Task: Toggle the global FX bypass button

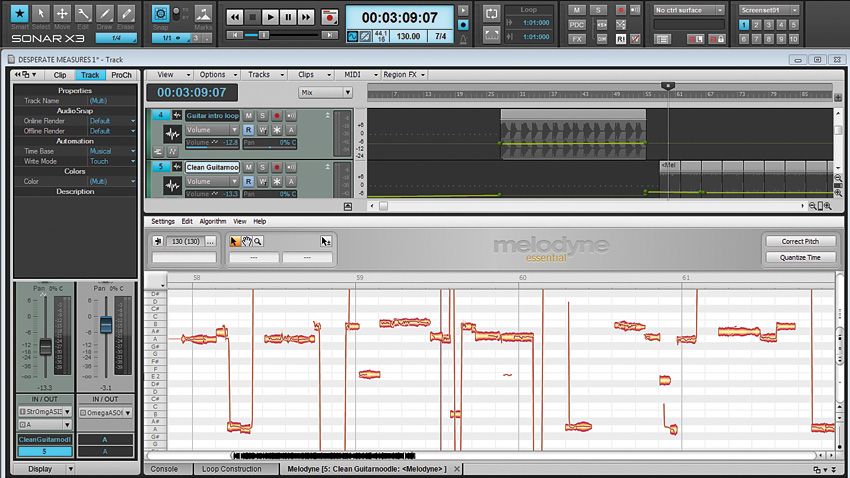Action: pos(576,39)
